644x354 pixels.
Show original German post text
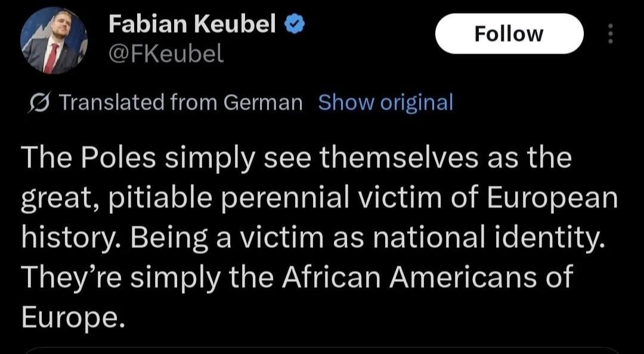[x=385, y=103]
